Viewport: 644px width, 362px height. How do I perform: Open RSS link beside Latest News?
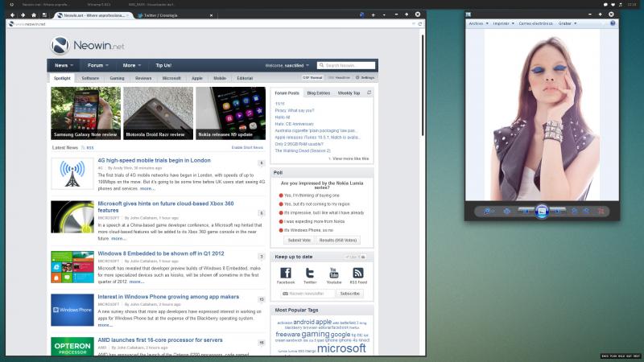point(88,147)
